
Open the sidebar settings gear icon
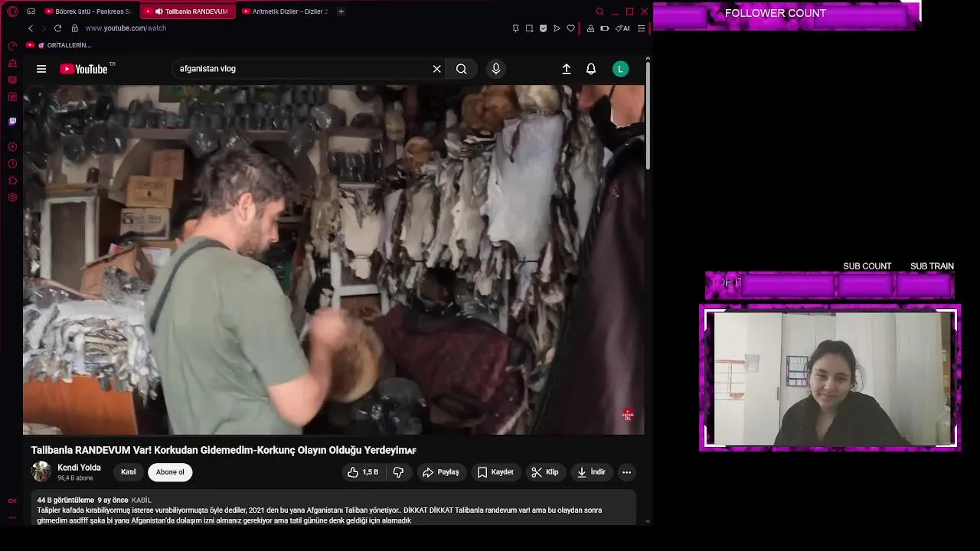12,197
